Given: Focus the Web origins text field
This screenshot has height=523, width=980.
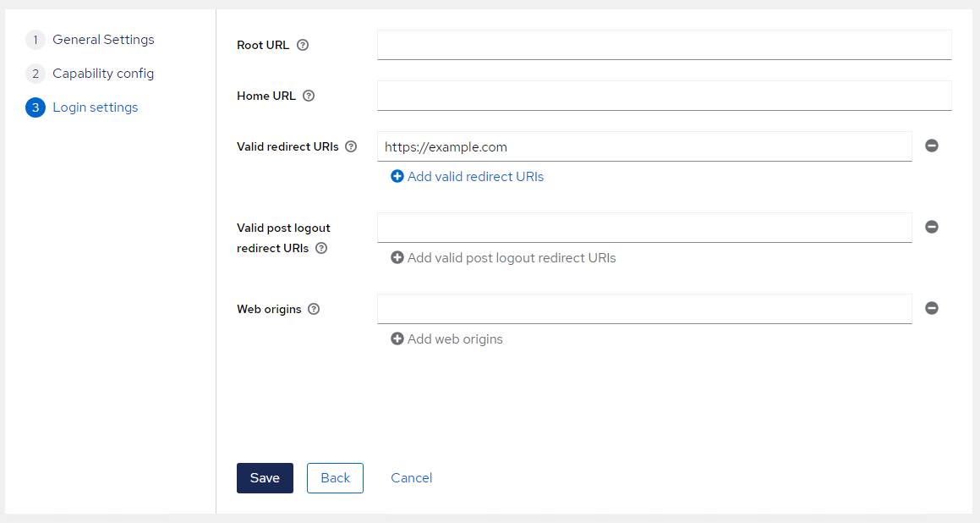Looking at the screenshot, I should click(643, 309).
